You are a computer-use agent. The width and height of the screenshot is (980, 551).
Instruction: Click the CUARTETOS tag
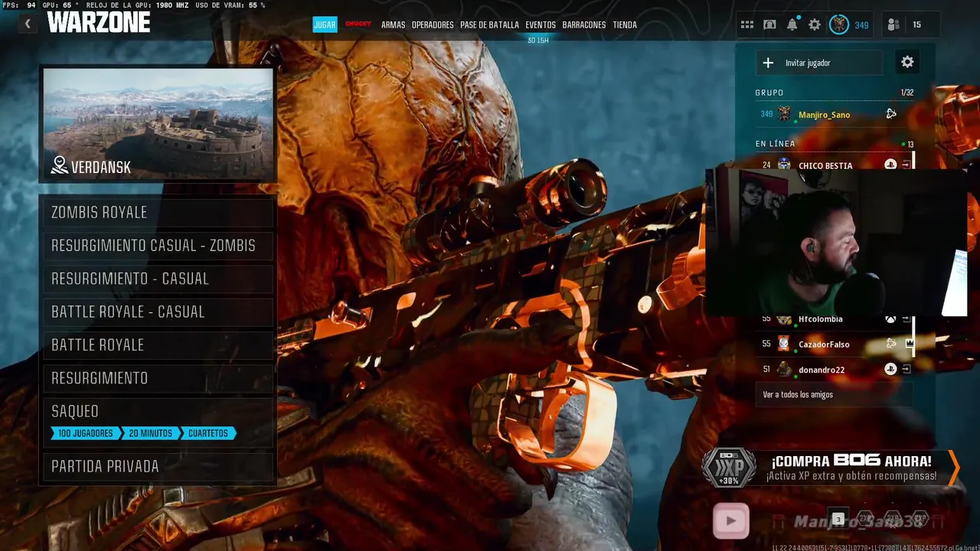[207, 433]
